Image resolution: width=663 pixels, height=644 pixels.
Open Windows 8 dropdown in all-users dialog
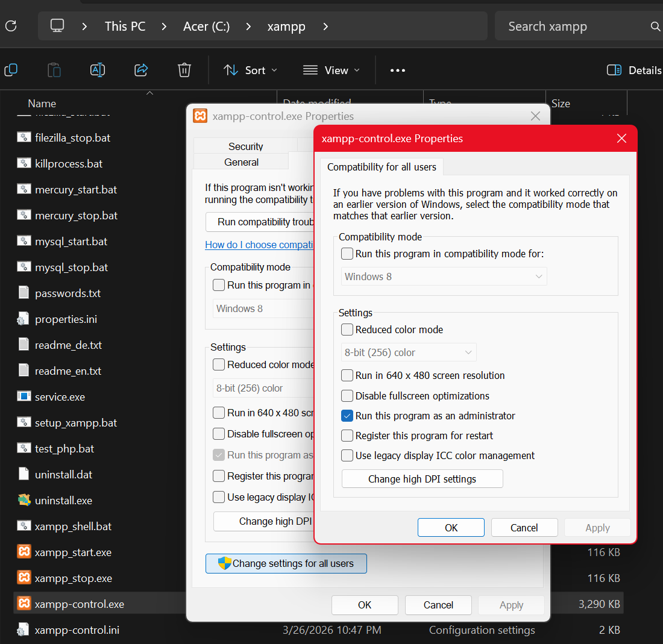pyautogui.click(x=444, y=277)
